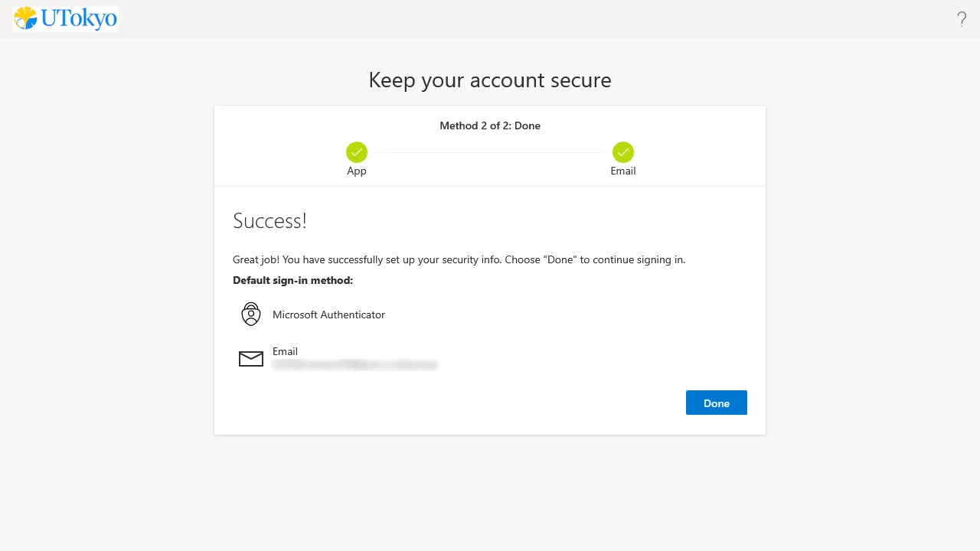Screen dimensions: 980x551
Task: Click the yellow ginkgo leaf emblem
Action: [25, 18]
